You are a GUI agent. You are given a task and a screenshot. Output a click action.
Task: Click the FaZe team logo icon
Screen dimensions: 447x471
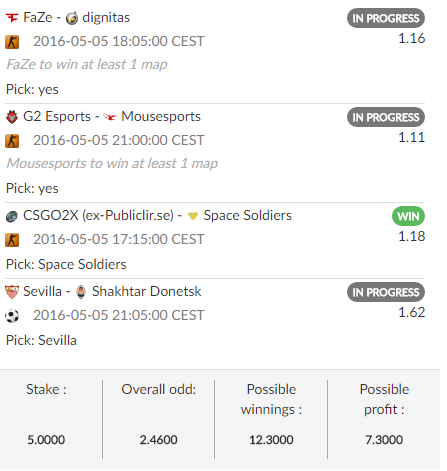point(12,18)
